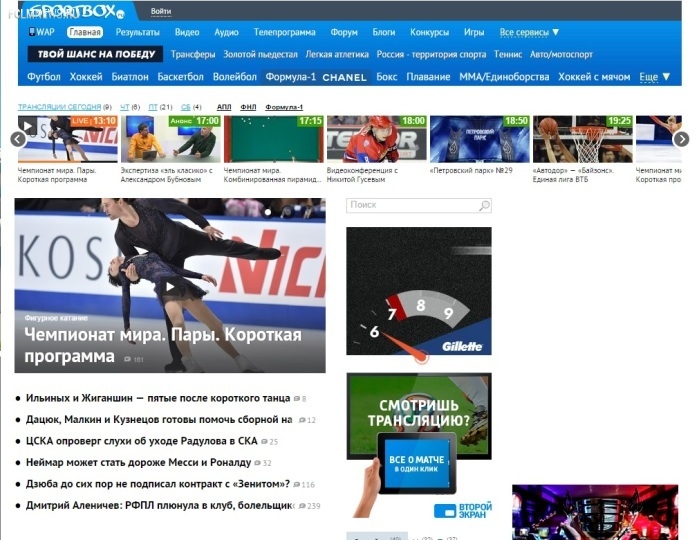Image resolution: width=699 pixels, height=540 pixels.
Task: Click the WAP mobile version icon
Action: pyautogui.click(x=34, y=32)
